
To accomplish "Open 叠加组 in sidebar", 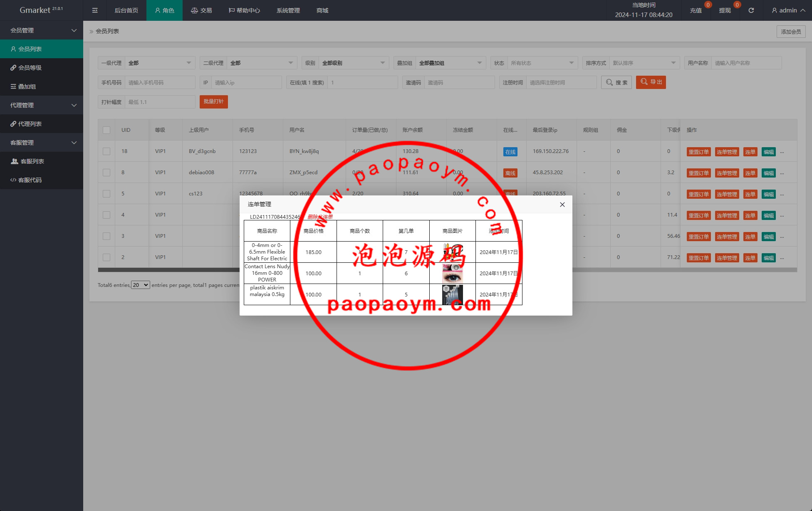I will click(42, 86).
